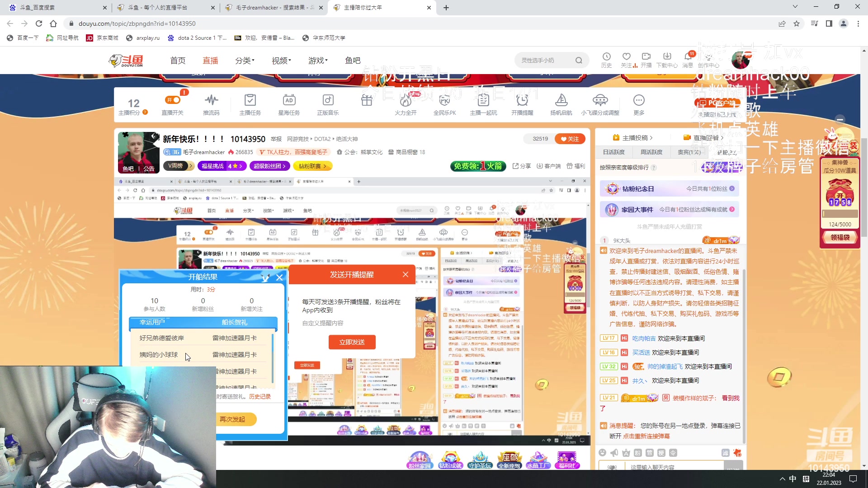Viewport: 868px width, 488px height.
Task: Open the 推流码 stream key icon
Action: 211,100
